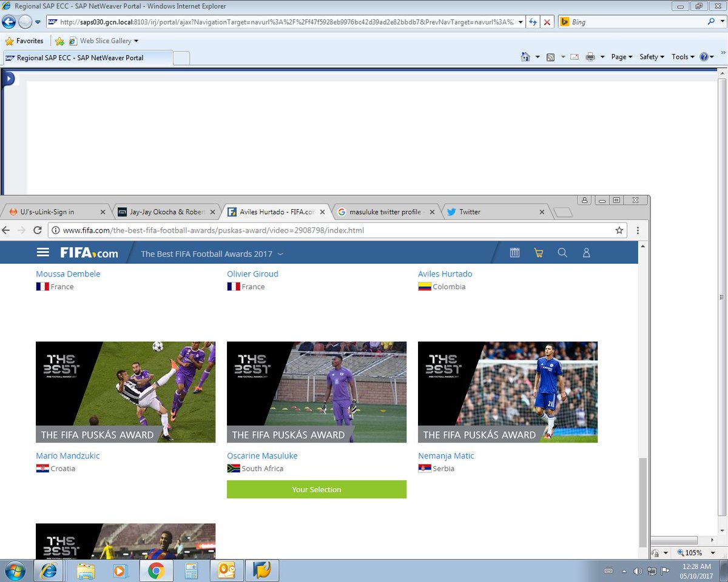This screenshot has width=728, height=582.
Task: Click add to favorites bar icon
Action: point(59,41)
